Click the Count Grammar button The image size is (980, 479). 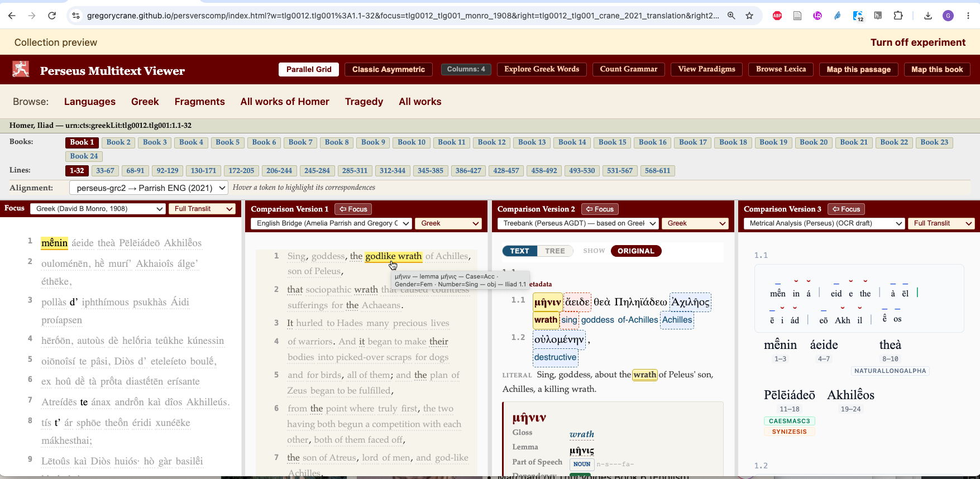point(629,69)
